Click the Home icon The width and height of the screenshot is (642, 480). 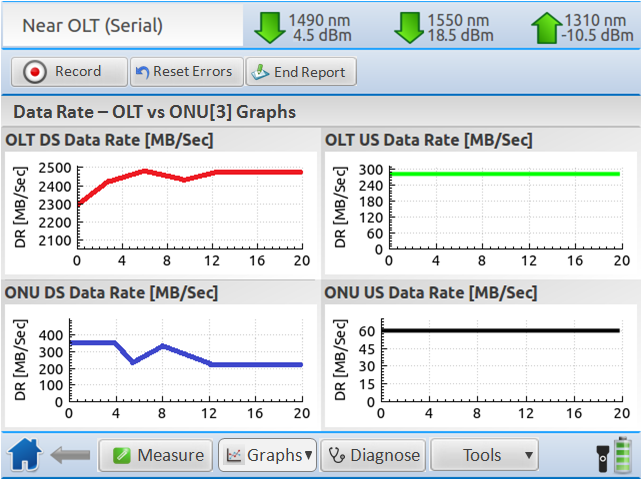pos(26,455)
